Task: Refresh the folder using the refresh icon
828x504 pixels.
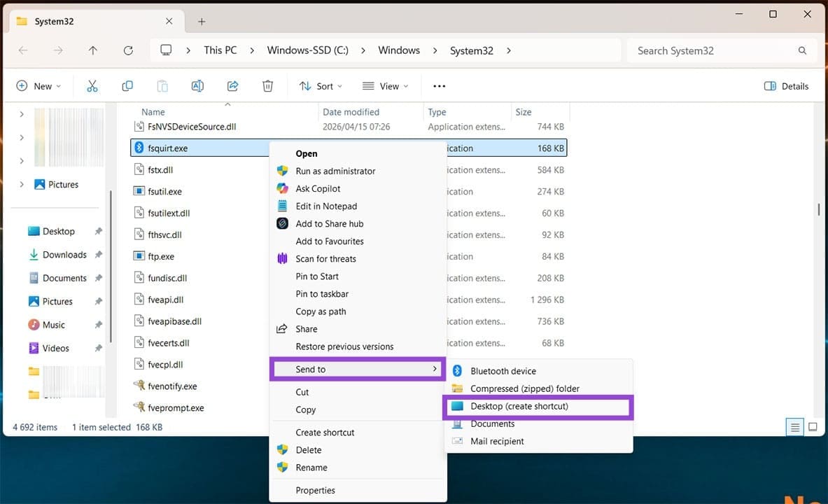Action: point(128,50)
